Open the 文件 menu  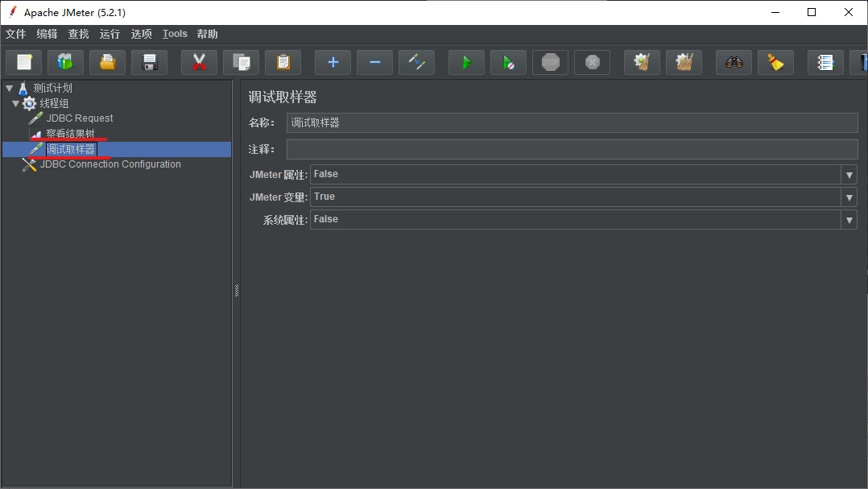tap(15, 34)
